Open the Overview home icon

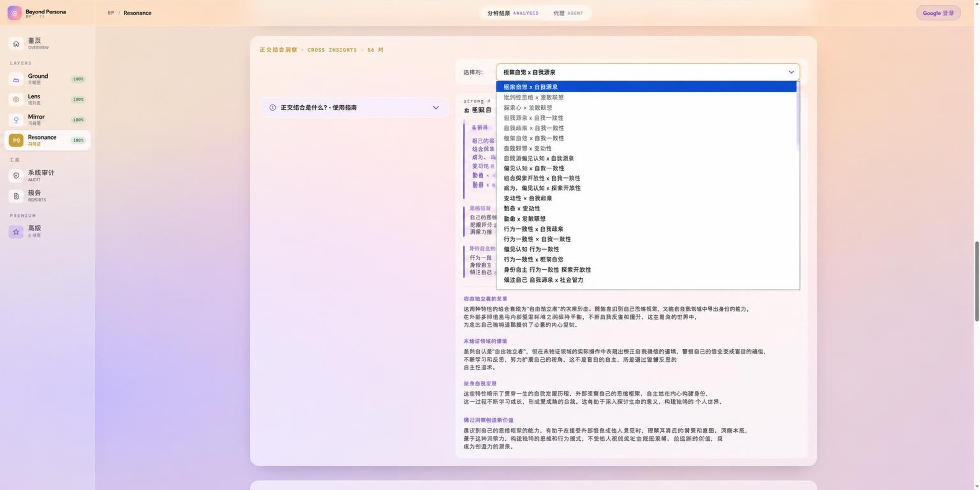coord(16,44)
